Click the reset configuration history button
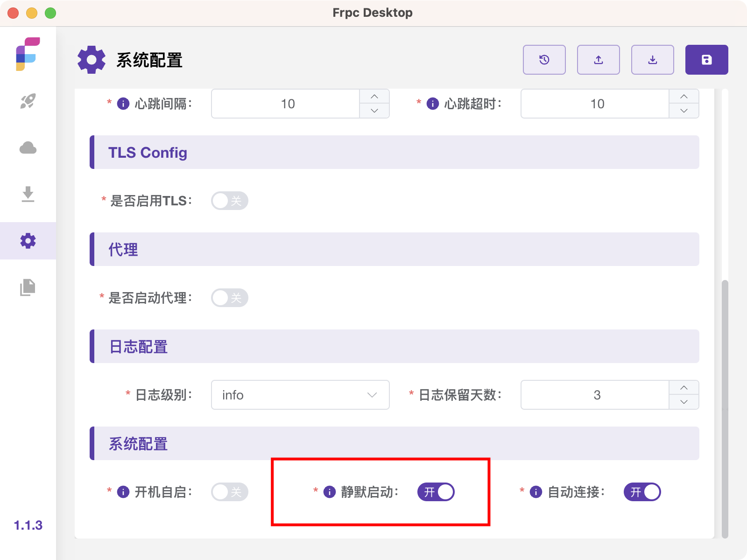This screenshot has width=747, height=560. pyautogui.click(x=544, y=60)
